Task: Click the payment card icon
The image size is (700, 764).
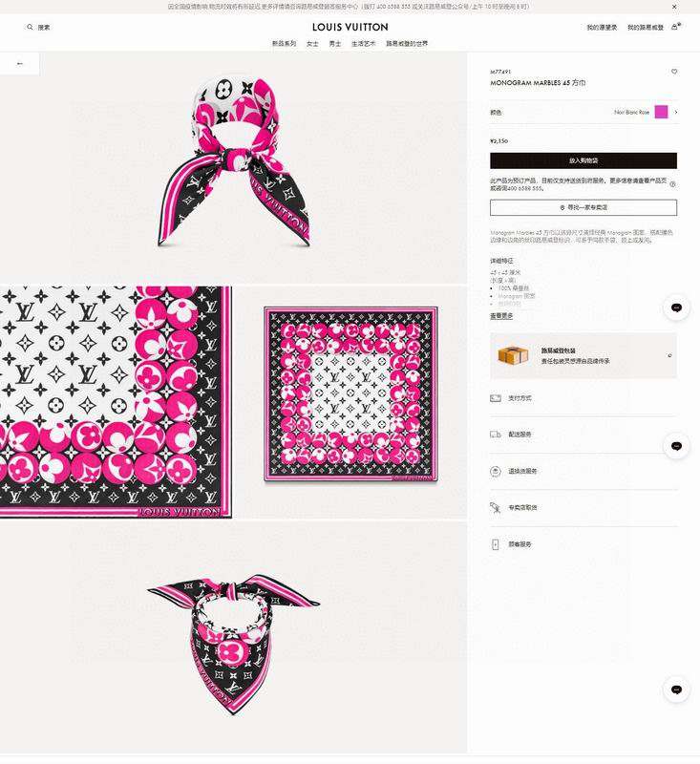Action: coord(496,398)
